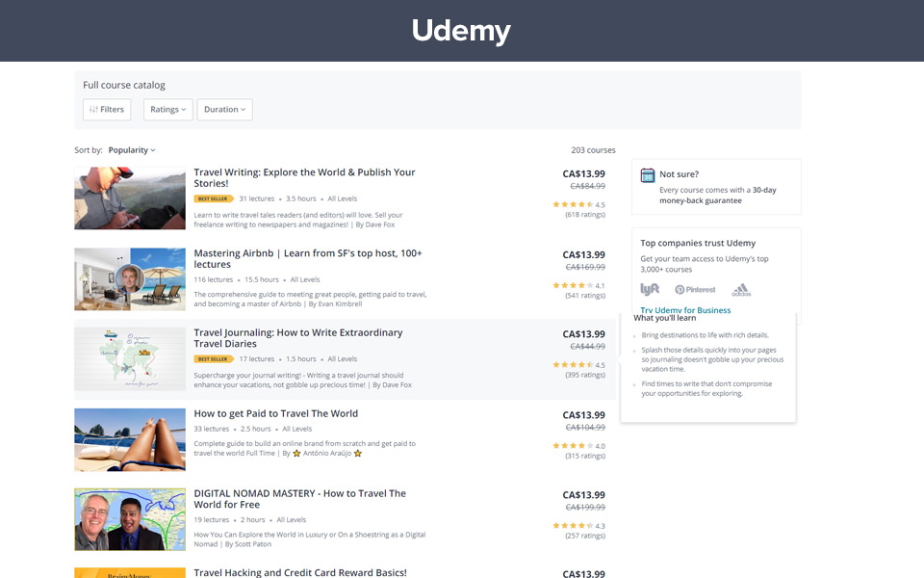Click the '116 lectures' text
924x578 pixels.
214,279
